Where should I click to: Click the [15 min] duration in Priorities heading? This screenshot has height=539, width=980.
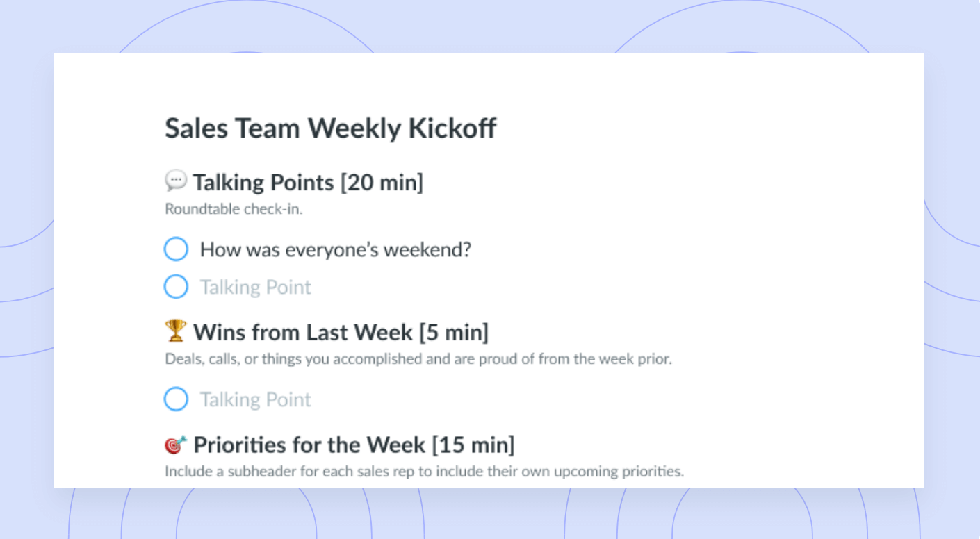(x=473, y=445)
